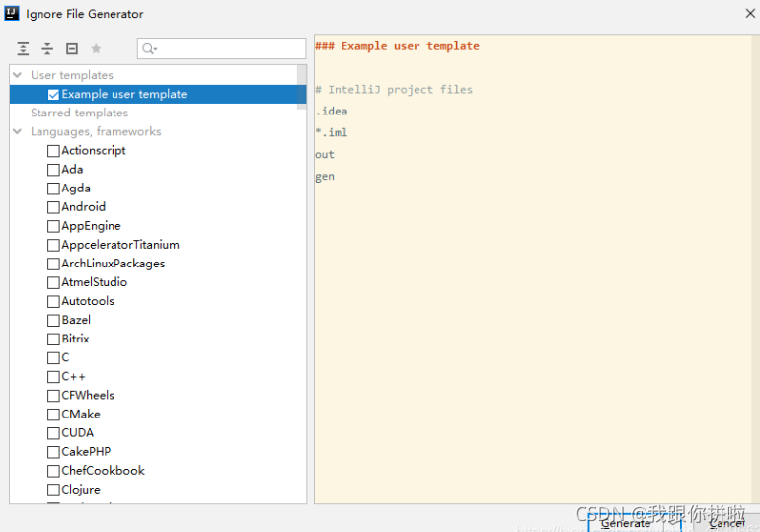Click the star favorites toolbar icon
Screen dimensions: 760x532
(96, 48)
